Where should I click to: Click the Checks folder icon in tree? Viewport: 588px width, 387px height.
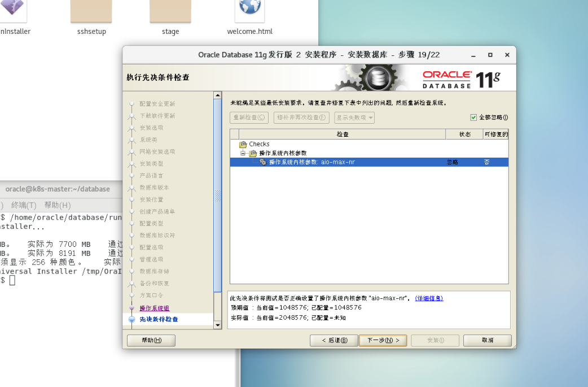coord(243,144)
